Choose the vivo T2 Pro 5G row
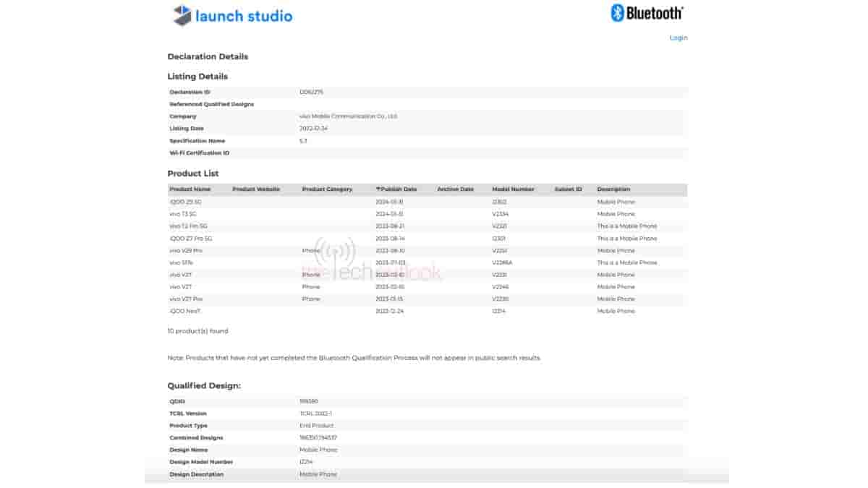 (x=187, y=226)
